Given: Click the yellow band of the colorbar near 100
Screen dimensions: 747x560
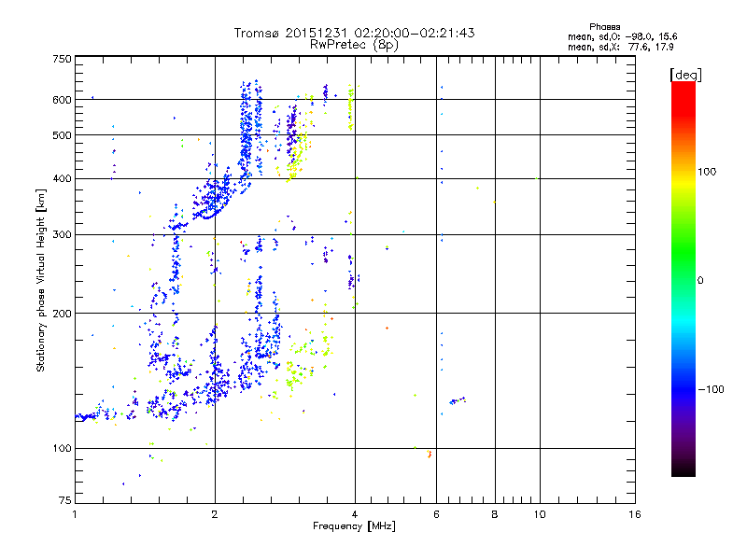Looking at the screenshot, I should [684, 183].
